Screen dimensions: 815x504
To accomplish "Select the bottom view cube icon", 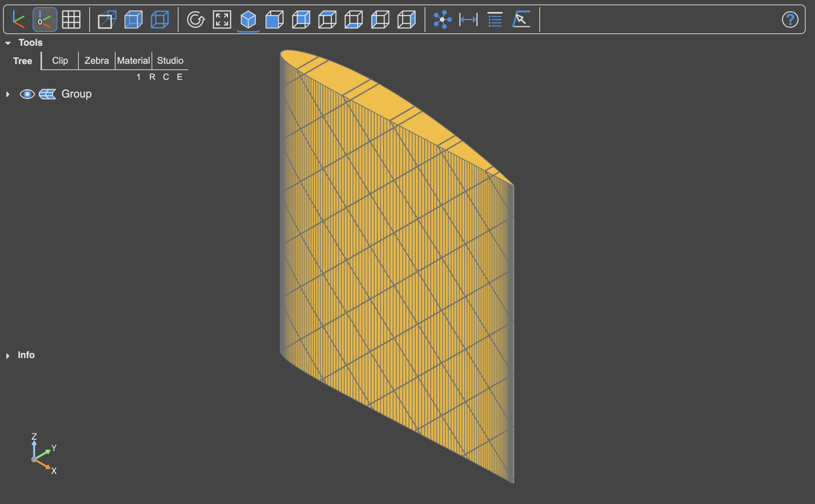I will (354, 19).
